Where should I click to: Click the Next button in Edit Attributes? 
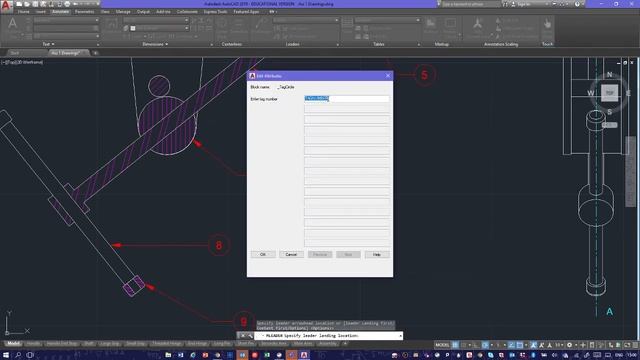tap(348, 254)
